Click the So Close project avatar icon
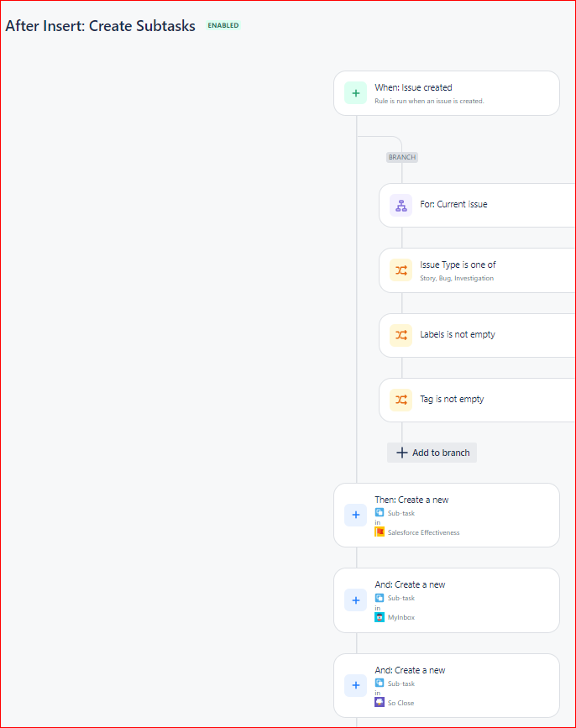The image size is (576, 728). 380,702
